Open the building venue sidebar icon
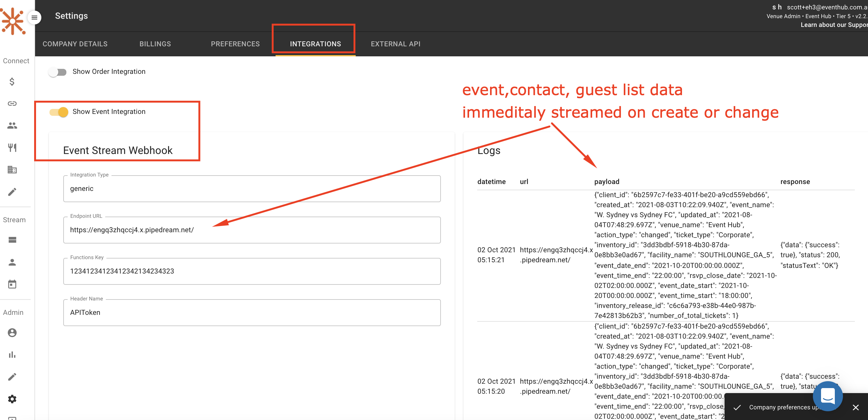This screenshot has height=420, width=868. pyautogui.click(x=12, y=169)
